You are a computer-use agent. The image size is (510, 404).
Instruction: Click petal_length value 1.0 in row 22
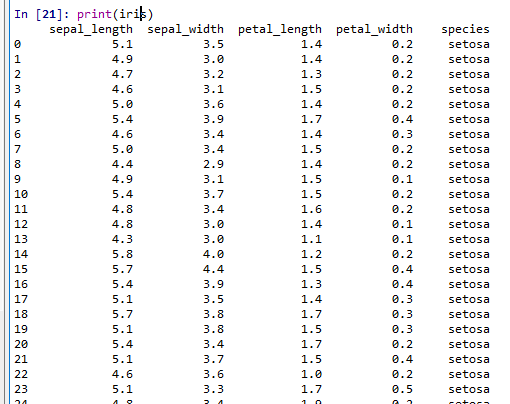[x=311, y=374]
